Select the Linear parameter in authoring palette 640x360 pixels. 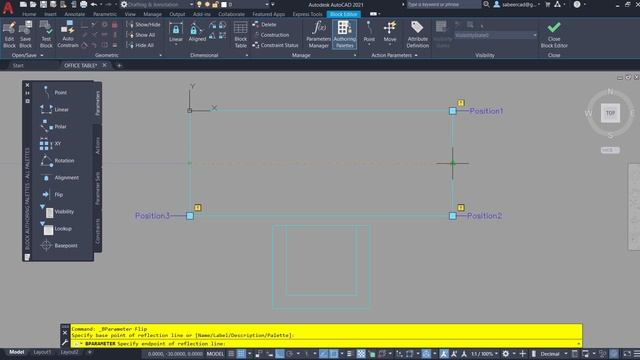[x=55, y=109]
